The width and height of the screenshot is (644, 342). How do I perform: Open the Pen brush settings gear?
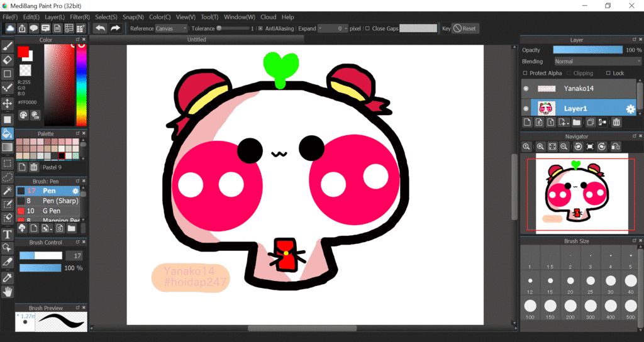click(75, 191)
